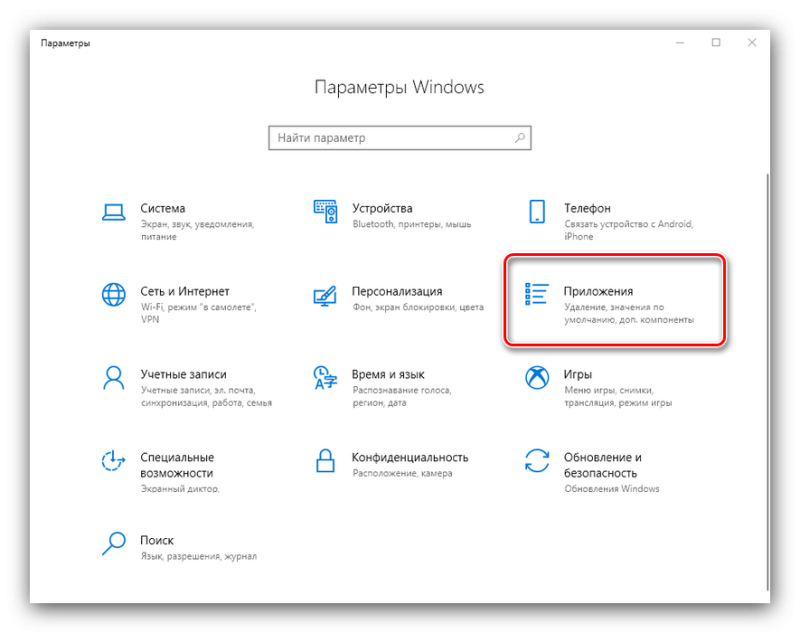Image resolution: width=800 pixels, height=633 pixels.
Task: Open the Gaming Xbox icon
Action: [537, 378]
